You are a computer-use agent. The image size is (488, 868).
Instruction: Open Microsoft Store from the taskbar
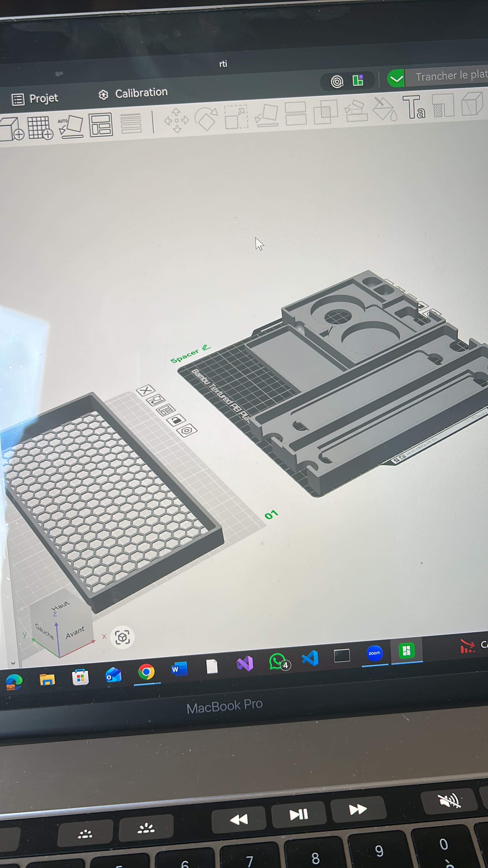(80, 677)
